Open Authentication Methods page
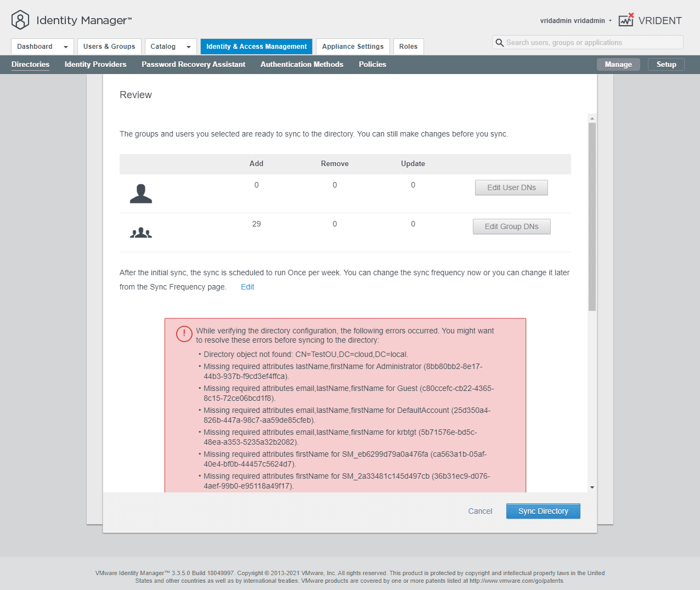This screenshot has height=590, width=700. [x=302, y=64]
